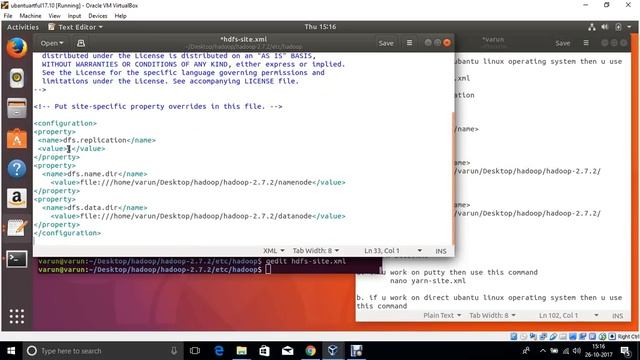Open VirtualBox Help menu
Viewport: 640px width, 360px height.
point(120,16)
